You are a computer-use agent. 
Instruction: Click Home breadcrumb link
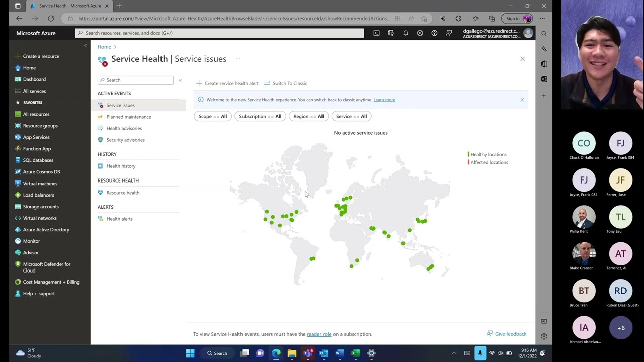104,47
